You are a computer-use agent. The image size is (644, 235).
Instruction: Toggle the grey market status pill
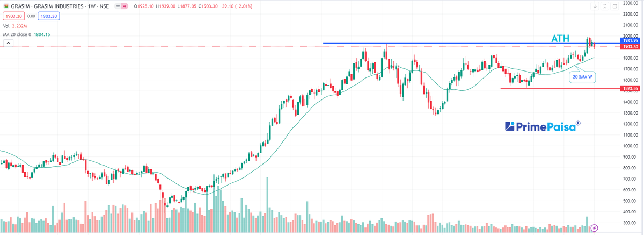point(118,6)
